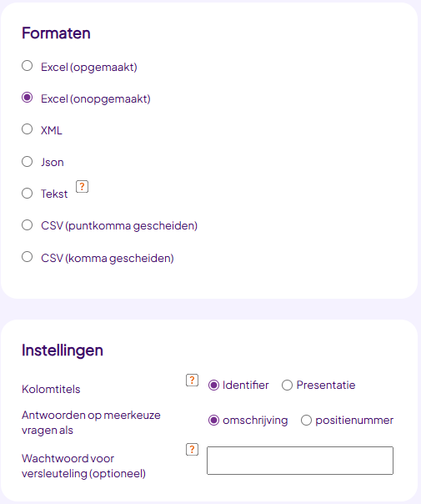This screenshot has height=504, width=421.
Task: Choose positienummer for meerkeuze answers
Action: [x=306, y=420]
